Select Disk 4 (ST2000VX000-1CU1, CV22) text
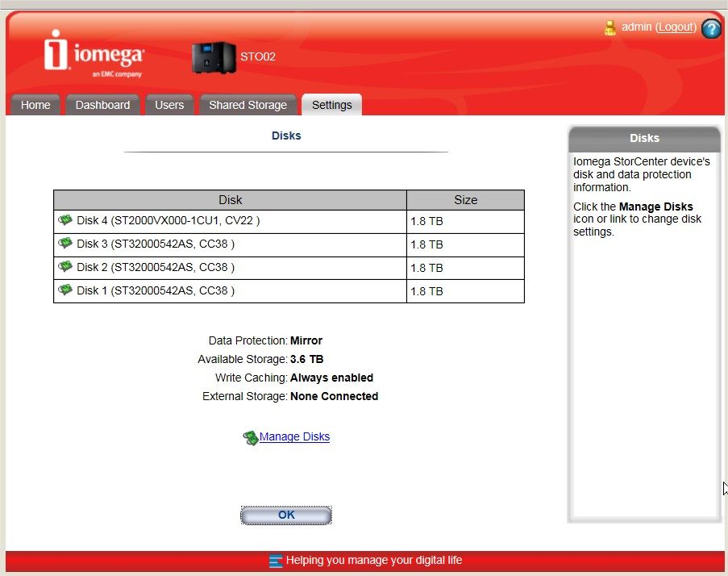The height and width of the screenshot is (576, 728). (x=168, y=221)
